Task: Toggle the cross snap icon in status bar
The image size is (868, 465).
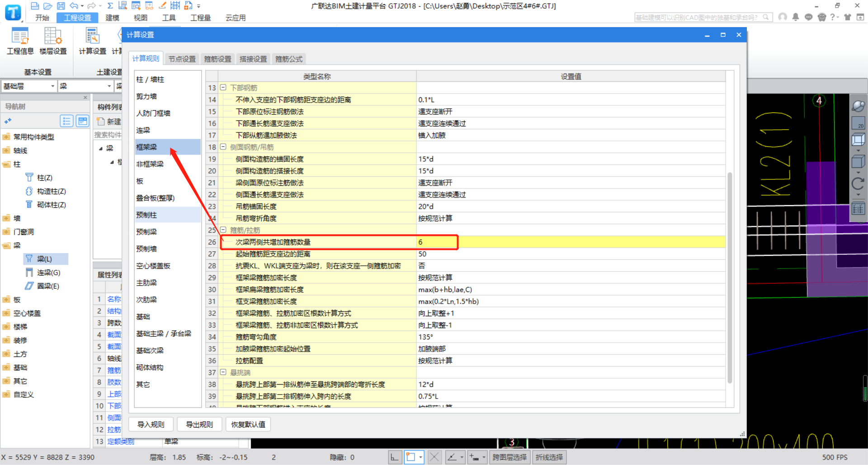Action: click(434, 457)
